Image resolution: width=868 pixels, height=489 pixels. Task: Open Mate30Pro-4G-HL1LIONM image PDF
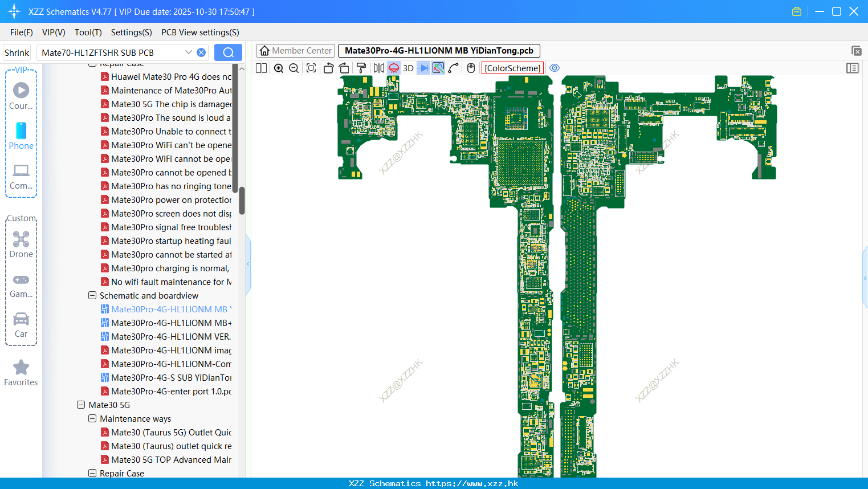[166, 350]
